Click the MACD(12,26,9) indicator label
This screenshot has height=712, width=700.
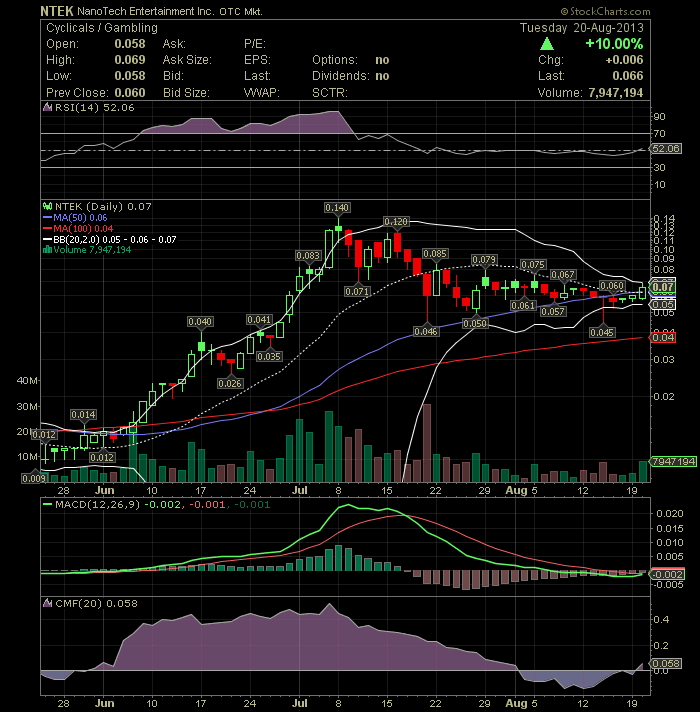click(x=98, y=504)
